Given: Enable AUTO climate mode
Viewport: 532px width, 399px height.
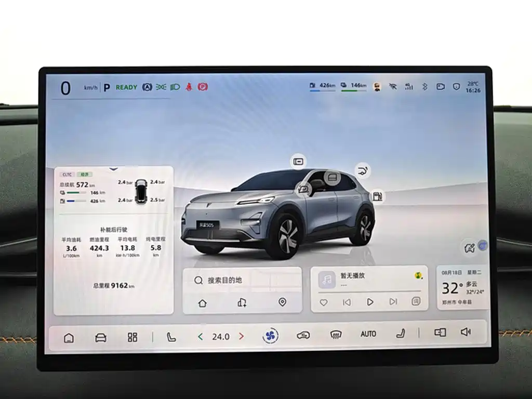Looking at the screenshot, I should [x=368, y=334].
